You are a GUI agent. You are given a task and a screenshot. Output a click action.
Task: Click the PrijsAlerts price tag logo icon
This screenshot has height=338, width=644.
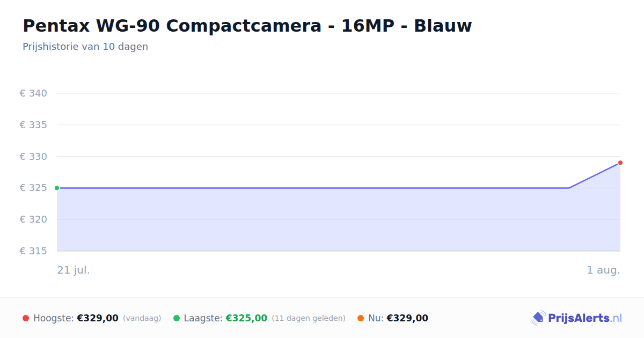538,318
